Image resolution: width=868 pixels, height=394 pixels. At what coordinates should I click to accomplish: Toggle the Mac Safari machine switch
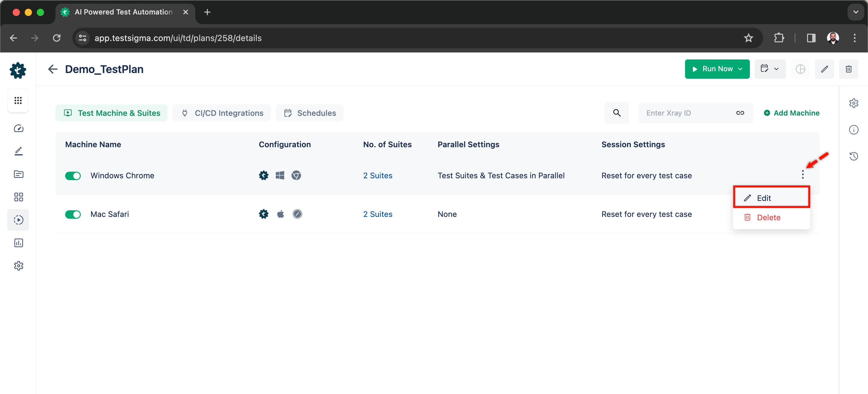tap(73, 214)
